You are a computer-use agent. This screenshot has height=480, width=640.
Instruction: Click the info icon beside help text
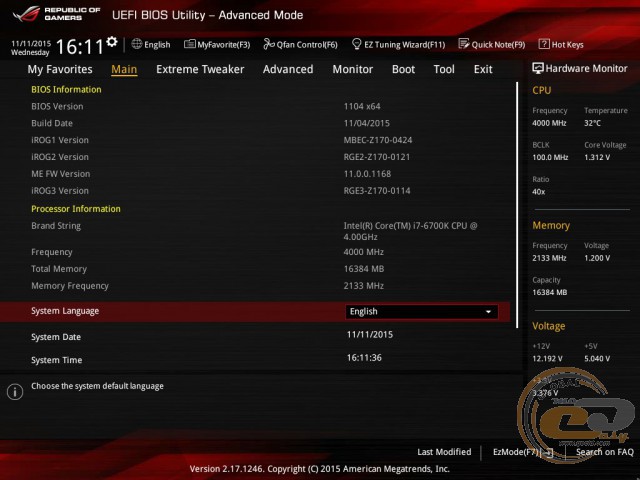pos(15,392)
